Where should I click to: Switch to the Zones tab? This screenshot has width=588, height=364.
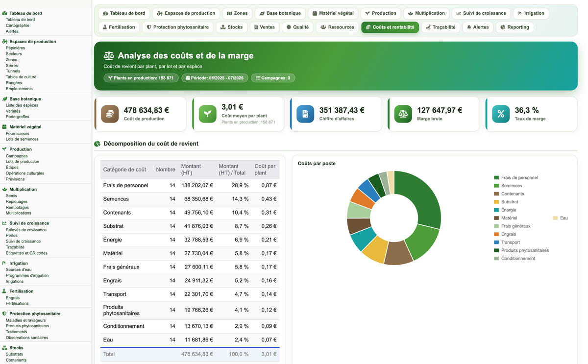(x=238, y=13)
